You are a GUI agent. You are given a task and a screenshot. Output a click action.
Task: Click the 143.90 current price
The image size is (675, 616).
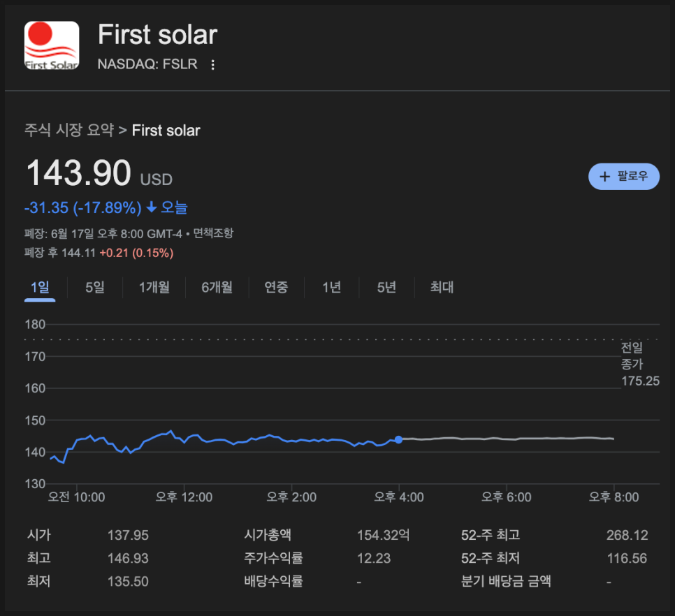click(x=79, y=173)
